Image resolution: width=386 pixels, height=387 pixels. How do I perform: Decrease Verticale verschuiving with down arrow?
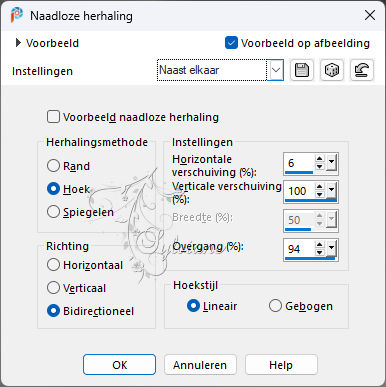tap(319, 195)
